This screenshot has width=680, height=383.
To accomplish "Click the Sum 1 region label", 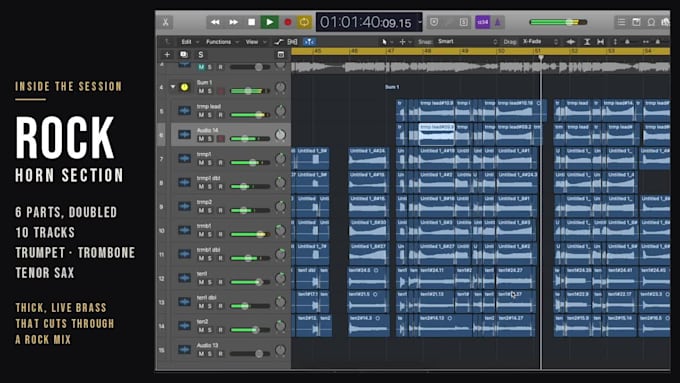I will 392,87.
